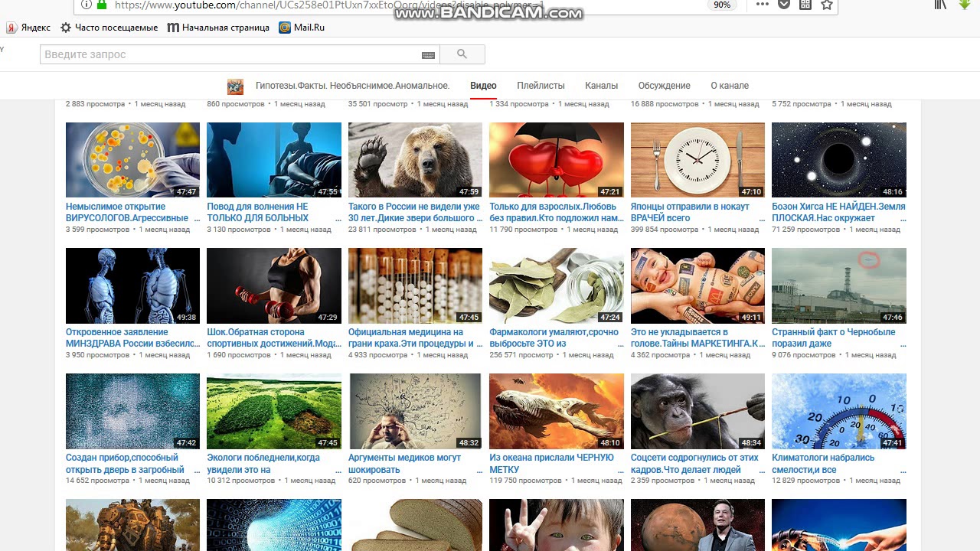Open title Такого в России не видели уже 30 лет
This screenshot has width=980, height=551.
[x=414, y=212]
